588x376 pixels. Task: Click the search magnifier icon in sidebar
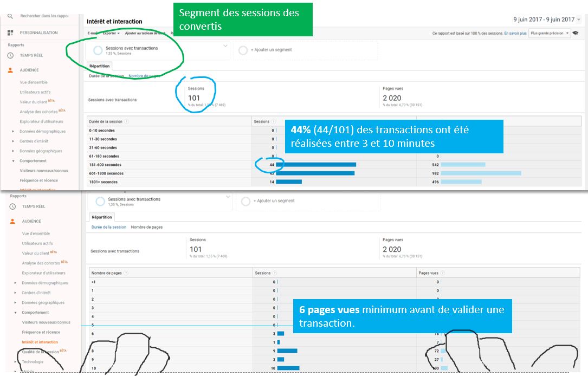click(10, 17)
